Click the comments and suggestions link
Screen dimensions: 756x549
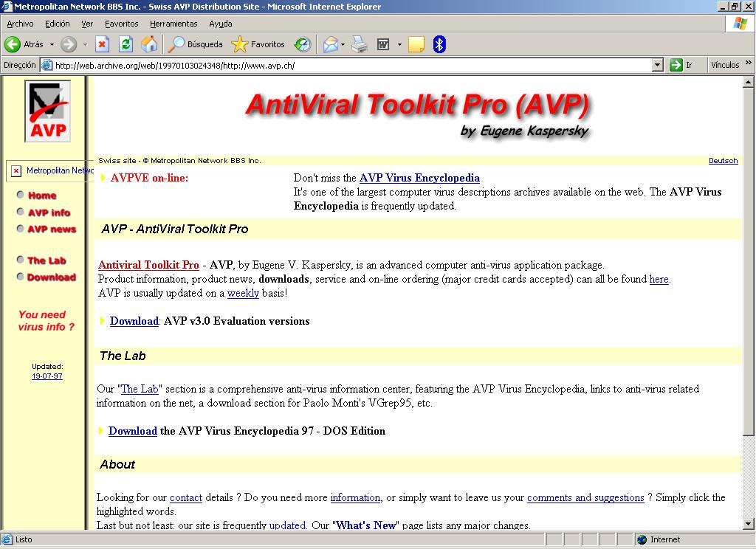pos(585,497)
